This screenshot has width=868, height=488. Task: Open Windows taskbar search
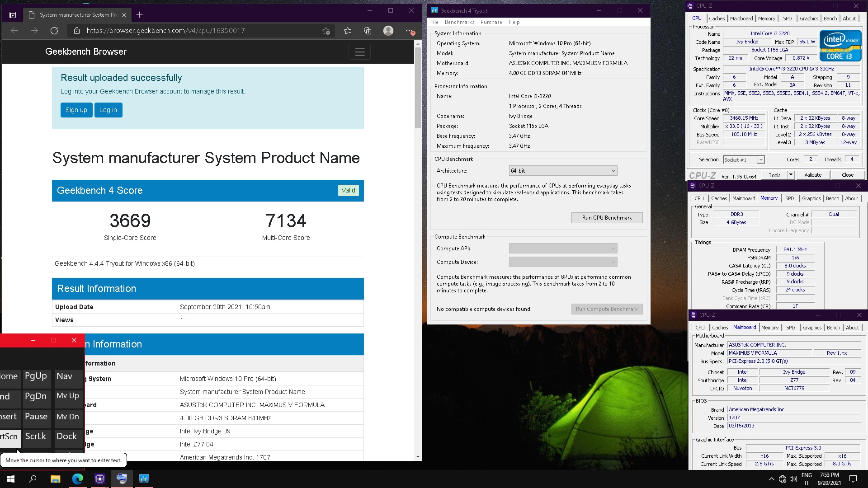33,479
